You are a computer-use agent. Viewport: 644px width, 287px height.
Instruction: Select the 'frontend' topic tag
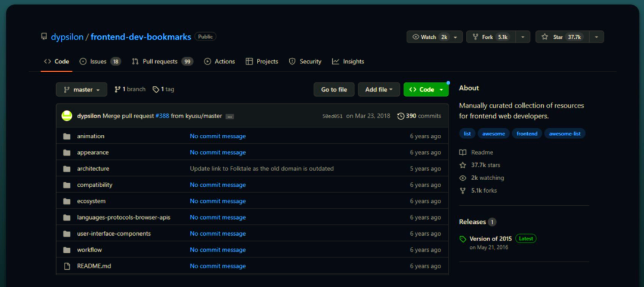[x=527, y=134]
